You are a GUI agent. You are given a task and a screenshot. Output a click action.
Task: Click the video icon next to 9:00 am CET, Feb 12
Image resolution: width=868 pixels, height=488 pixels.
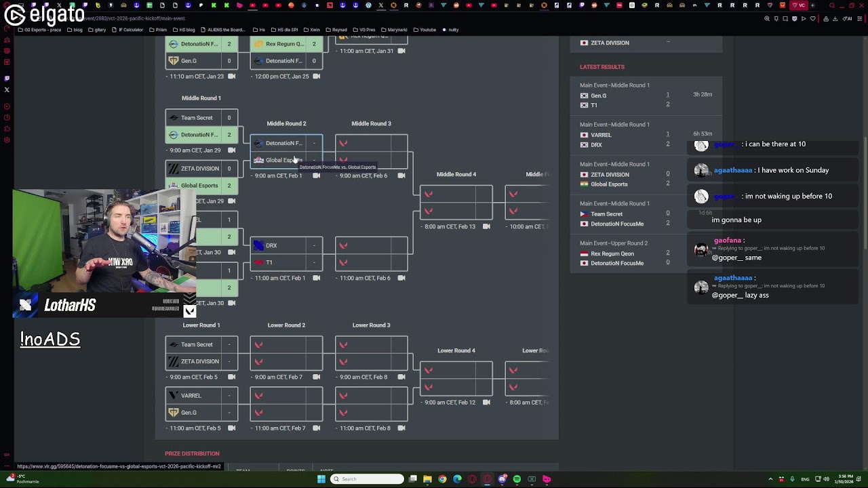pyautogui.click(x=486, y=402)
